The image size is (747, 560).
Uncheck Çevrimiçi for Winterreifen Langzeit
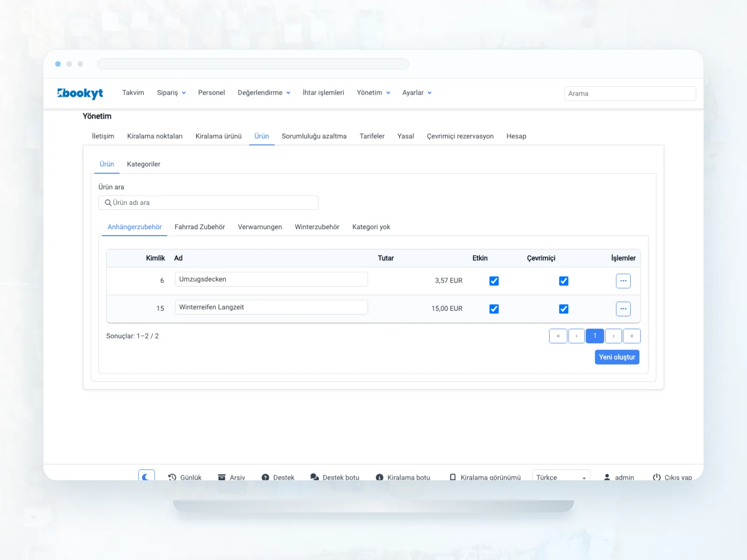[x=564, y=309]
